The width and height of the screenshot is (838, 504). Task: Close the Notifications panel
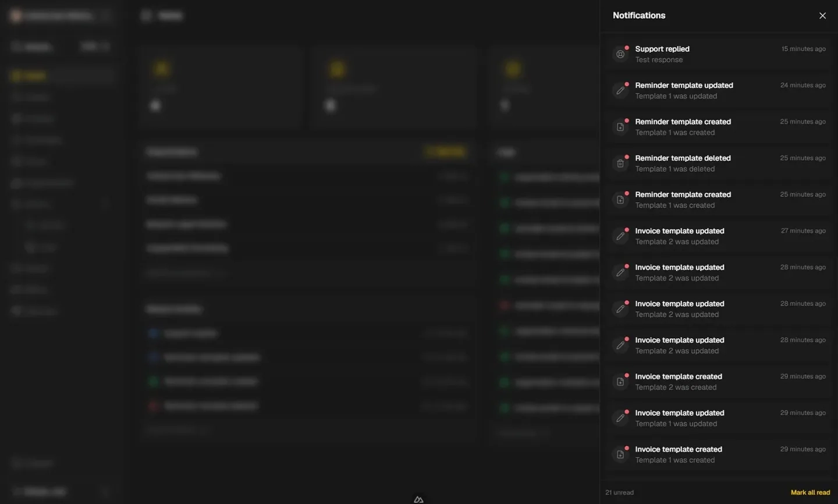point(822,16)
